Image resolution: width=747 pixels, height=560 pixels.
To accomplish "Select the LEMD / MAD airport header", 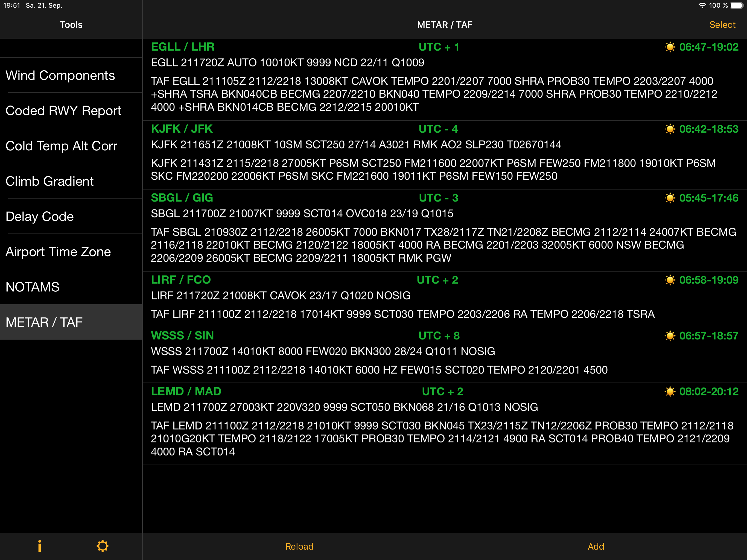I will (x=186, y=392).
